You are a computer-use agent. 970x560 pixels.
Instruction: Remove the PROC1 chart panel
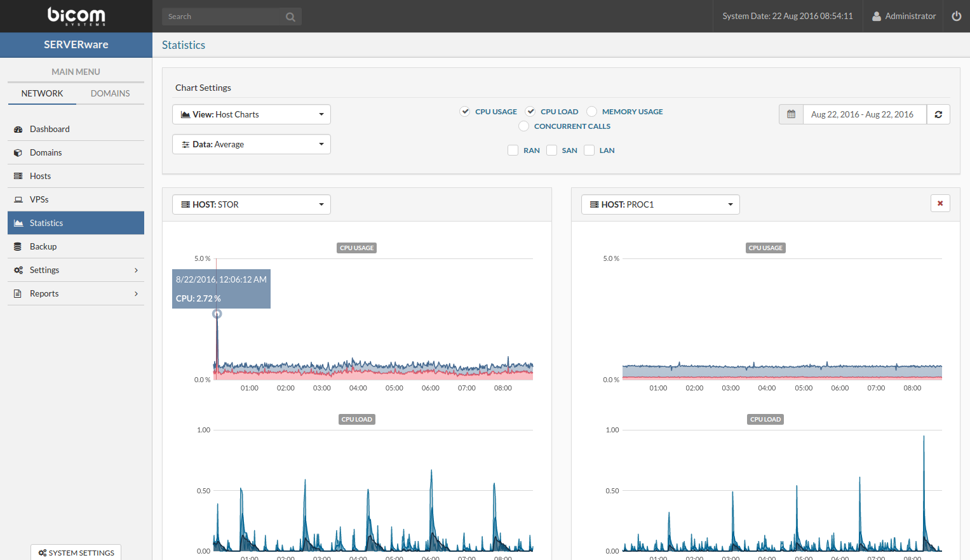[x=940, y=203]
